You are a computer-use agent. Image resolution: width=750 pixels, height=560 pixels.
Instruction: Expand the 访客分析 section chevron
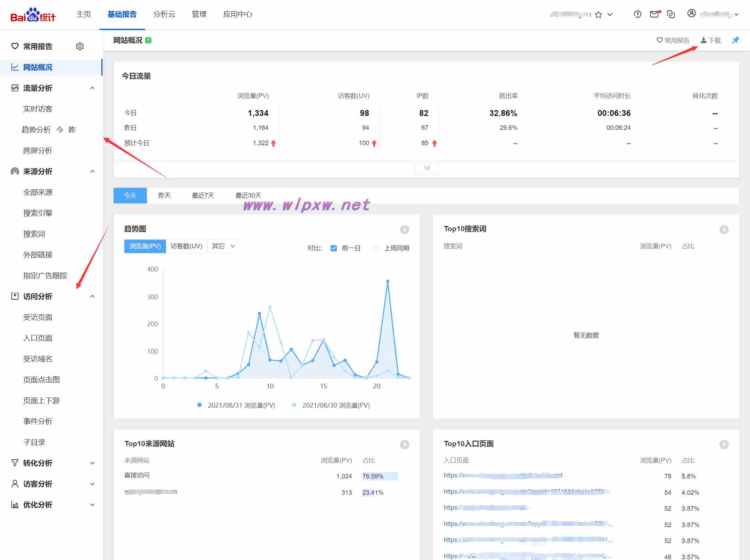pos(92,484)
